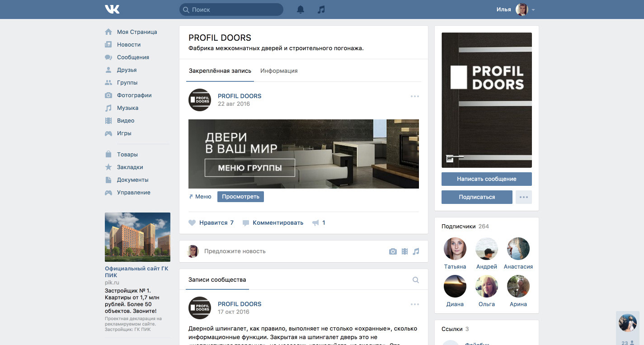
Task: Open subscriber Андрей's profile
Action: point(487,249)
